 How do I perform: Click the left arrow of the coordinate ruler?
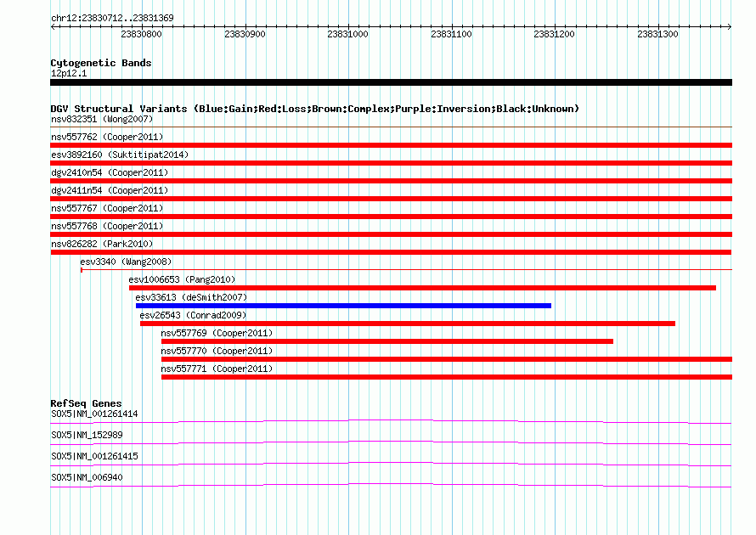pos(53,26)
